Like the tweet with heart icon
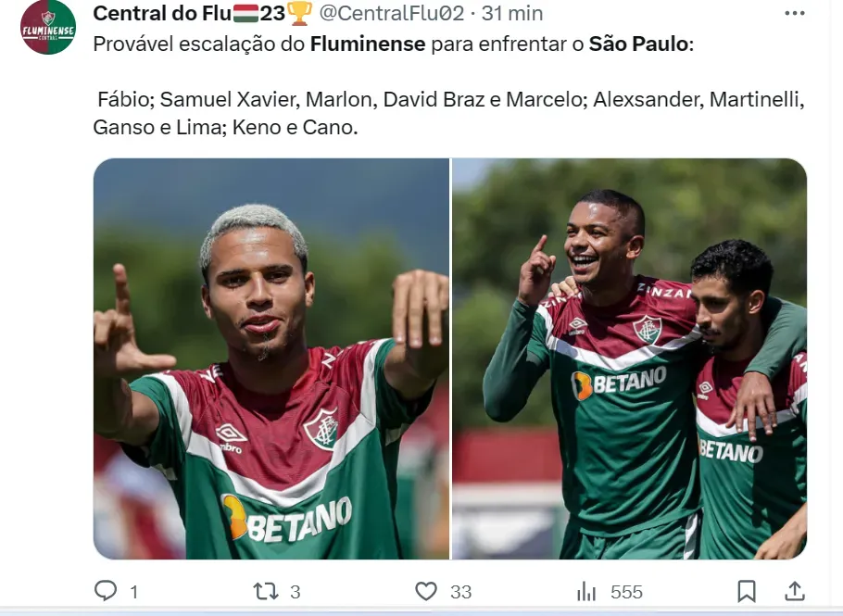The width and height of the screenshot is (843, 616). 426,591
